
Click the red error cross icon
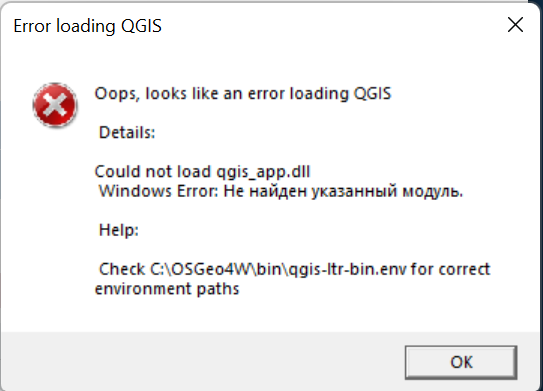(55, 105)
